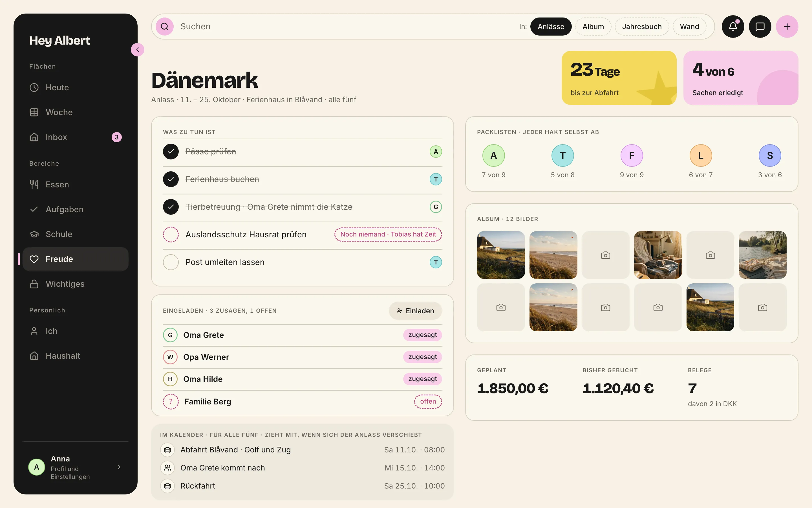
Task: Click assignee A on Pässe prüfen
Action: point(436,152)
